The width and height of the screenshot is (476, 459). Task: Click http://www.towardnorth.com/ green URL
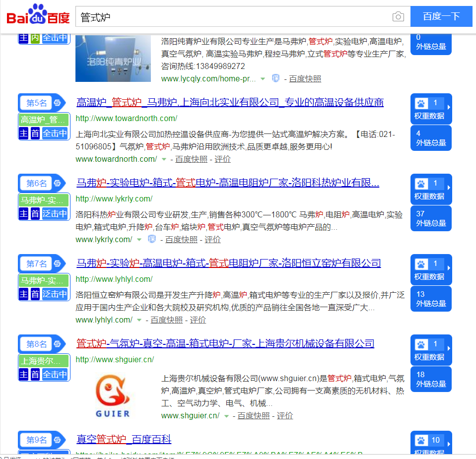click(x=126, y=119)
